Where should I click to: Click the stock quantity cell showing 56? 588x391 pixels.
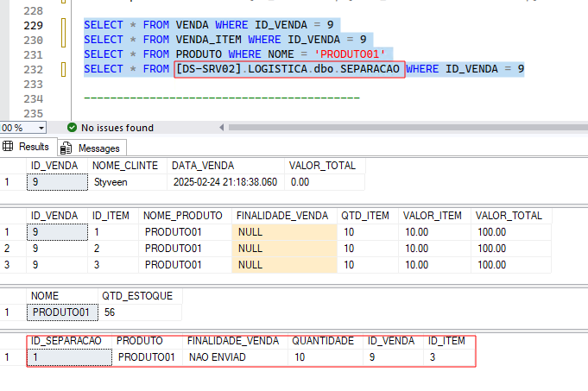click(x=110, y=312)
